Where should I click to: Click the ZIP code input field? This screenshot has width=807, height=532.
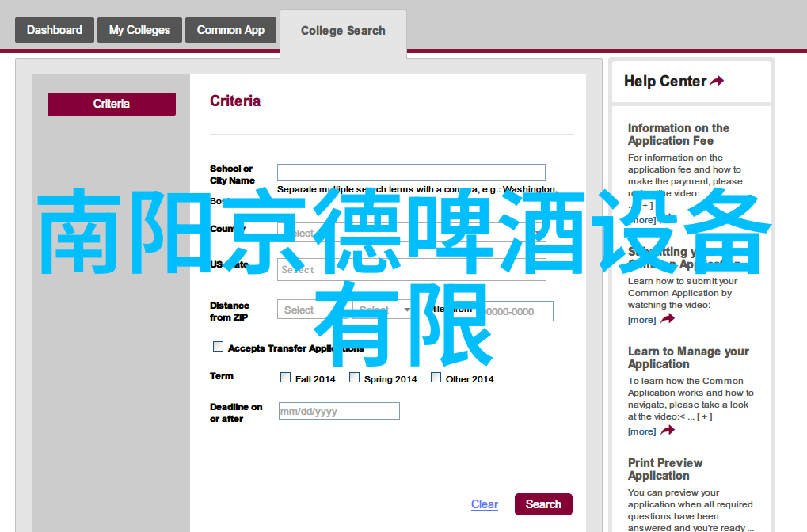click(x=515, y=311)
